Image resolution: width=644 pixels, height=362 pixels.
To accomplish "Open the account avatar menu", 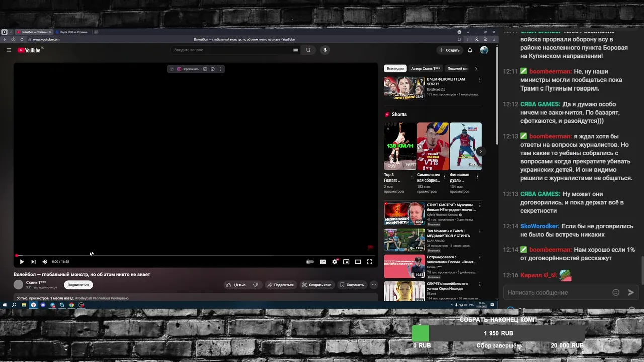I will tap(484, 50).
